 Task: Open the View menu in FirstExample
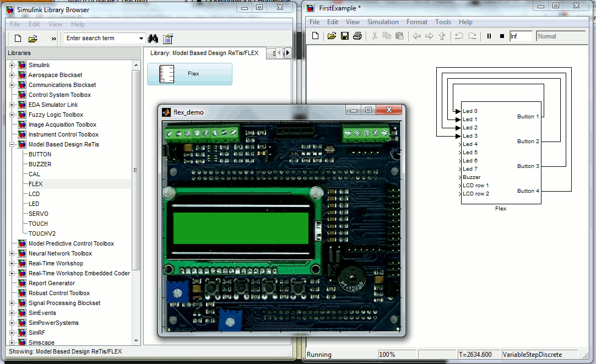point(353,22)
